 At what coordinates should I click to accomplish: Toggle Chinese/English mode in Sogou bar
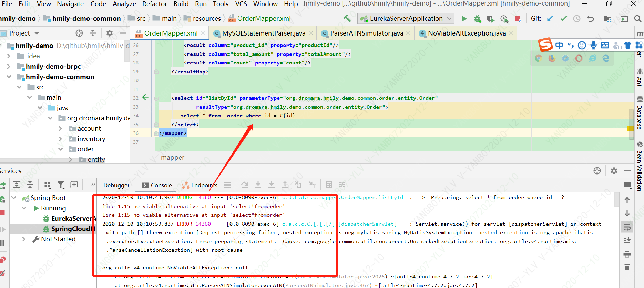tap(559, 45)
